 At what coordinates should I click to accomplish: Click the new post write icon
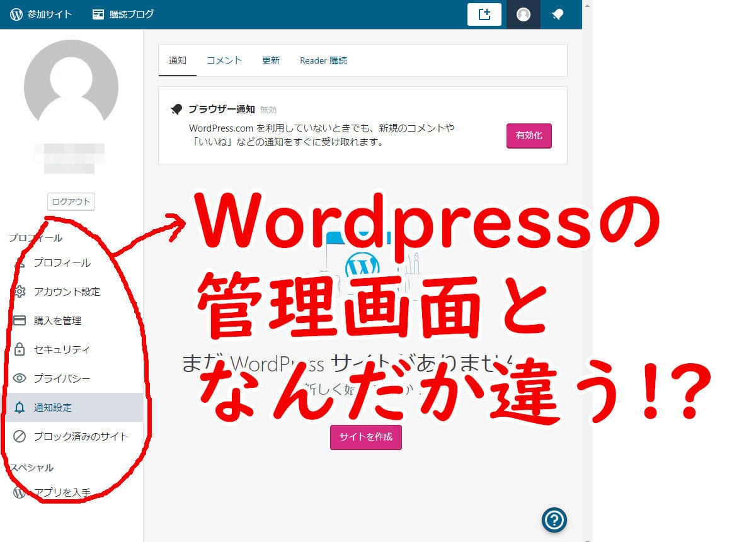[484, 14]
